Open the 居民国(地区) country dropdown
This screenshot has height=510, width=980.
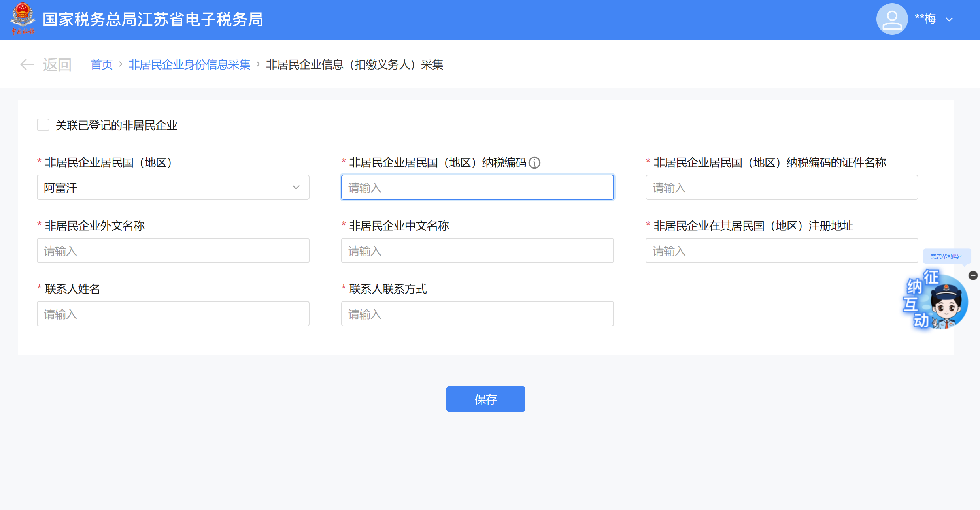click(x=173, y=187)
